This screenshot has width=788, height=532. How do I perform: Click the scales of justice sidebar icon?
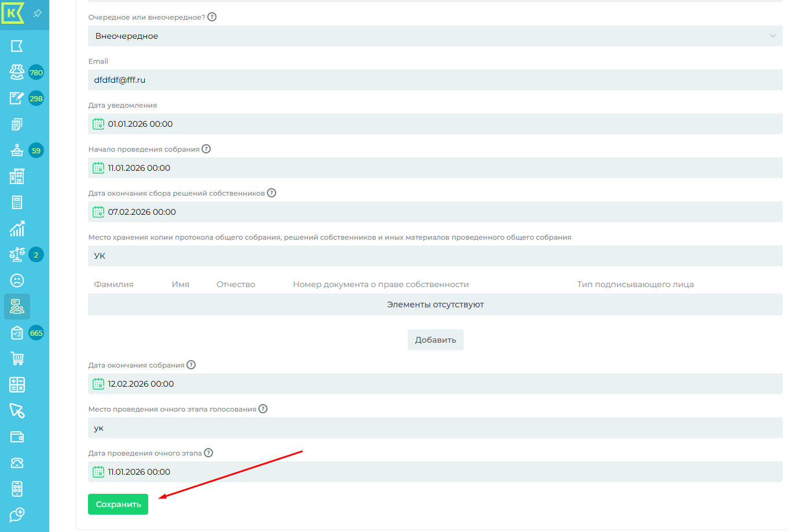(x=17, y=255)
